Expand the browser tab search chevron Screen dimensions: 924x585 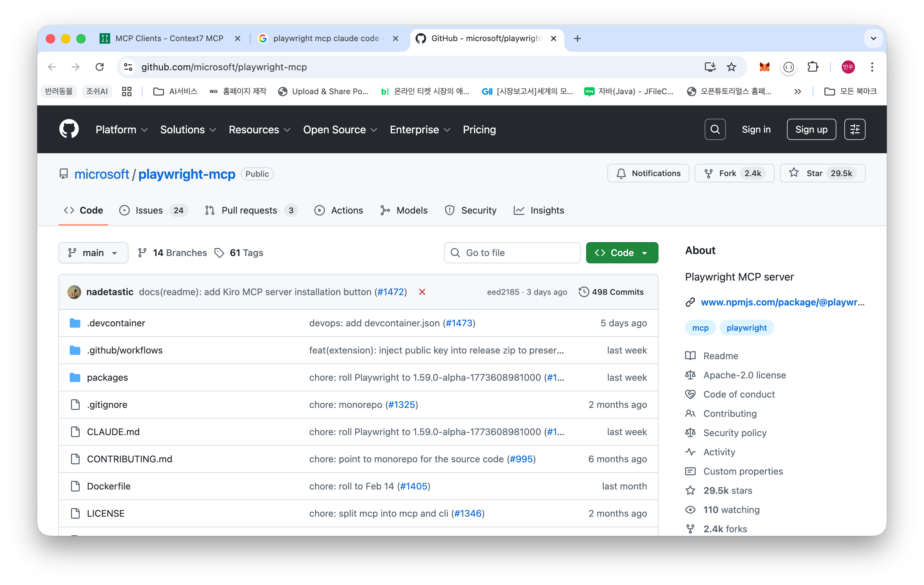click(873, 38)
